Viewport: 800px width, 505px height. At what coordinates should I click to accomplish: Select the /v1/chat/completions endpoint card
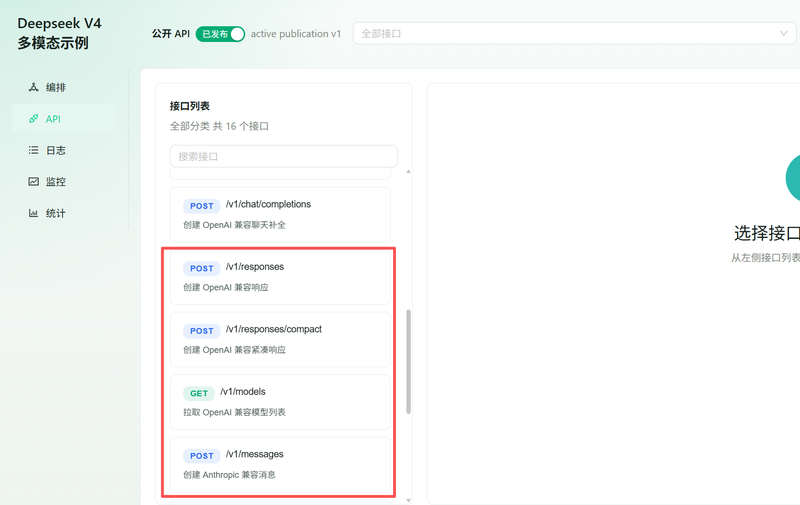click(x=280, y=214)
